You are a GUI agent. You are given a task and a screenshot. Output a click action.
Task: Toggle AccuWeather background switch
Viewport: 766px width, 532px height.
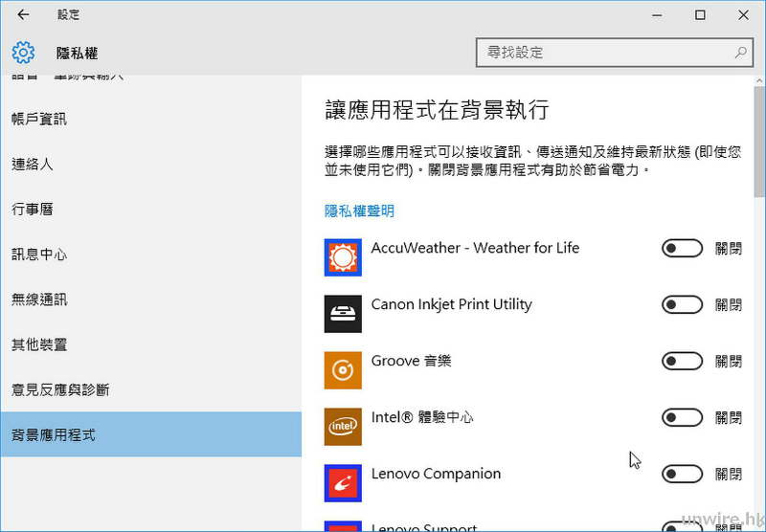[682, 249]
